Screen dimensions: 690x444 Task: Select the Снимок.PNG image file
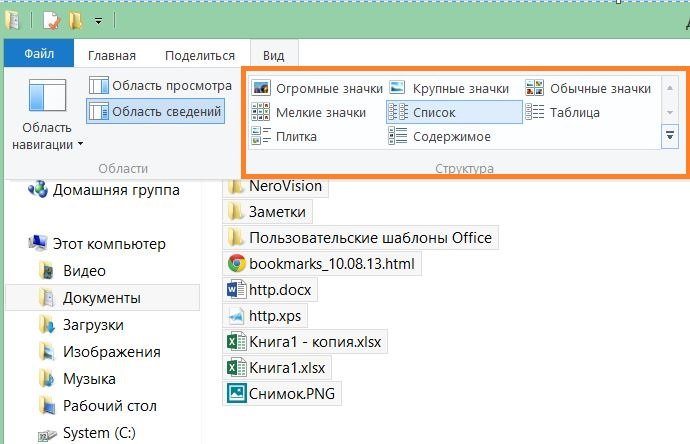(x=282, y=393)
